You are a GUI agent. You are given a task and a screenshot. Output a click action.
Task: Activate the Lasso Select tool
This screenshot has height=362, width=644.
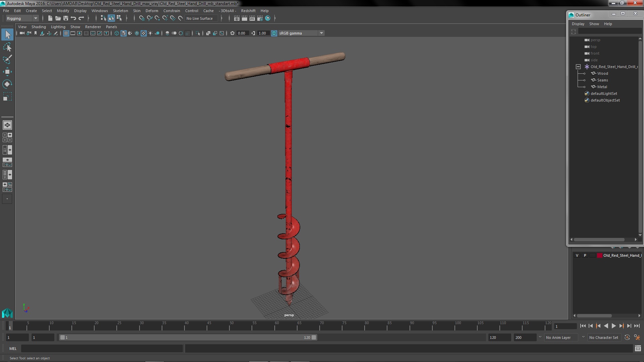pyautogui.click(x=7, y=47)
